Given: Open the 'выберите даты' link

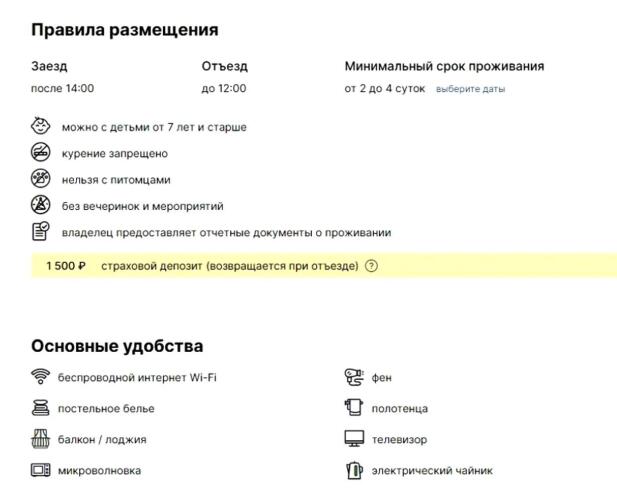Looking at the screenshot, I should click(470, 89).
